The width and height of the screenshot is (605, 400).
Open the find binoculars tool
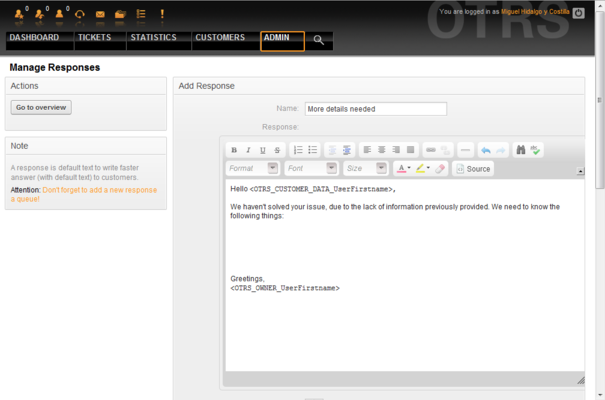click(x=521, y=150)
